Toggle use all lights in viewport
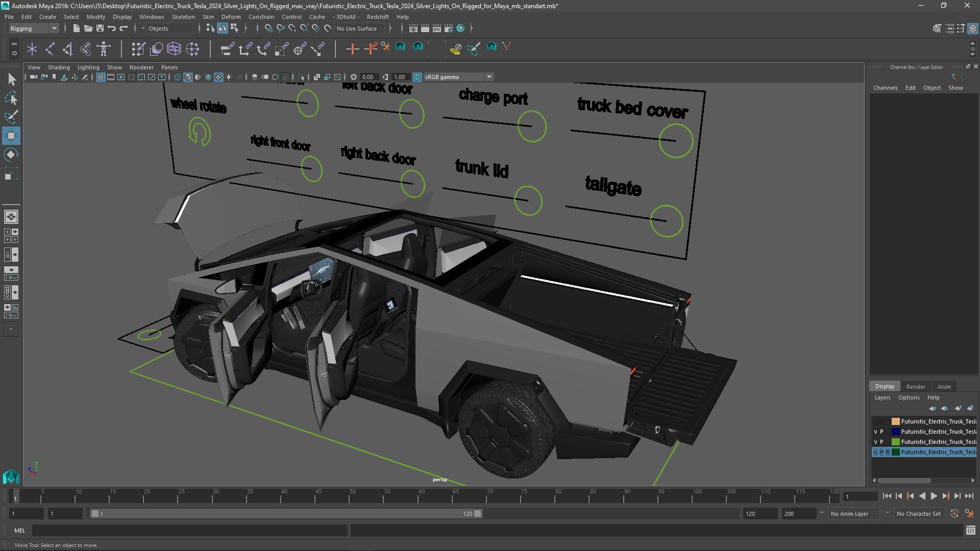 pos(229,77)
